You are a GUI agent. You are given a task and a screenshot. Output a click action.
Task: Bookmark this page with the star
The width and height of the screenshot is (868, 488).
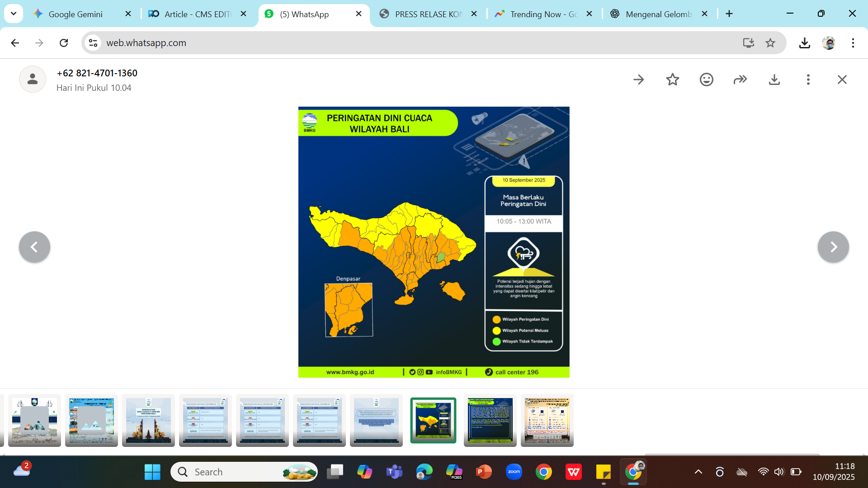pyautogui.click(x=770, y=43)
